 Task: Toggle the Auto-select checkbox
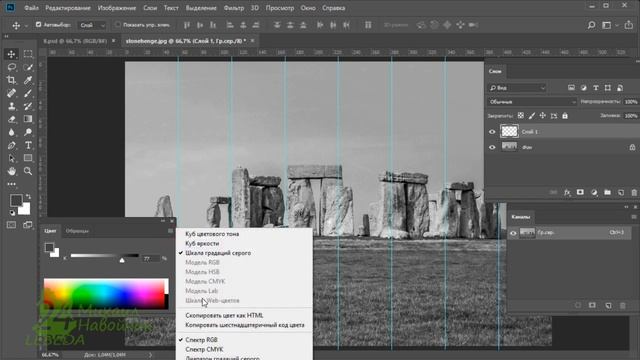click(38, 24)
